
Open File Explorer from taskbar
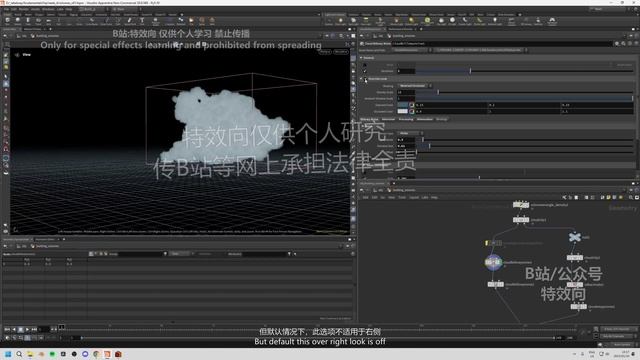click(x=30, y=354)
